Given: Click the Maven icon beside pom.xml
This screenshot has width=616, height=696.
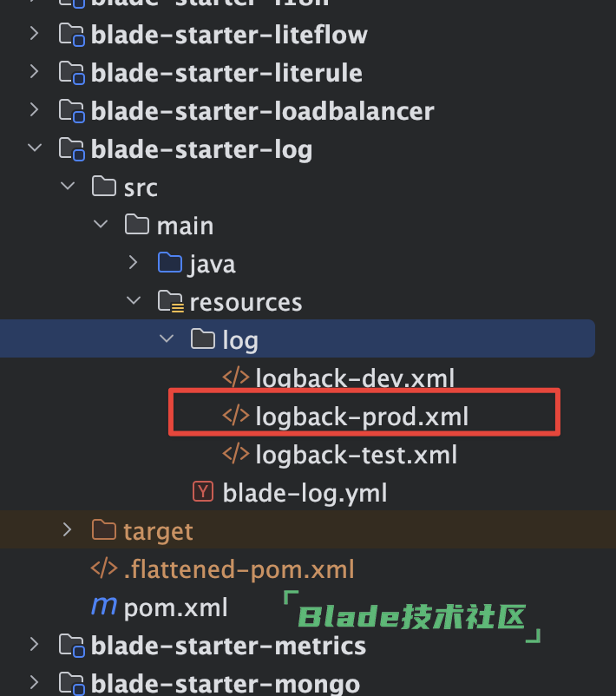Looking at the screenshot, I should 104,607.
